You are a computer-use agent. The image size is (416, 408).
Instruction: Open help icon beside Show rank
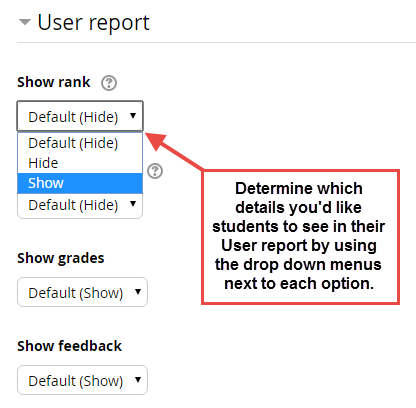pos(109,83)
